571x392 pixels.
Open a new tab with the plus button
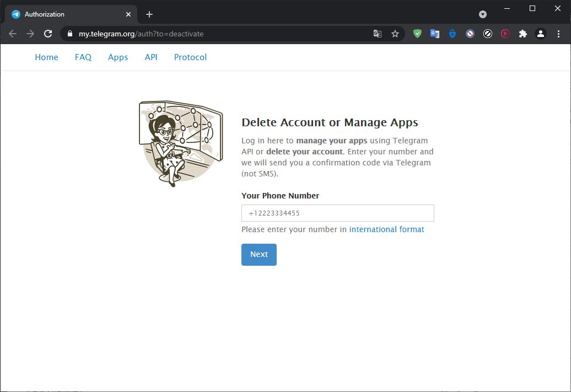[149, 14]
